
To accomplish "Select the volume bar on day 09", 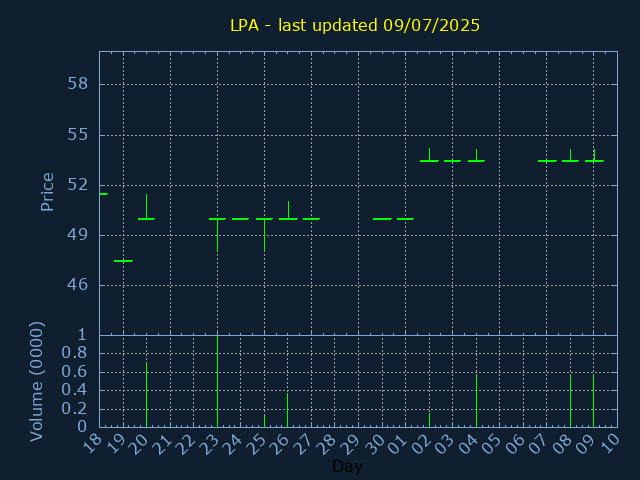I will tap(593, 401).
